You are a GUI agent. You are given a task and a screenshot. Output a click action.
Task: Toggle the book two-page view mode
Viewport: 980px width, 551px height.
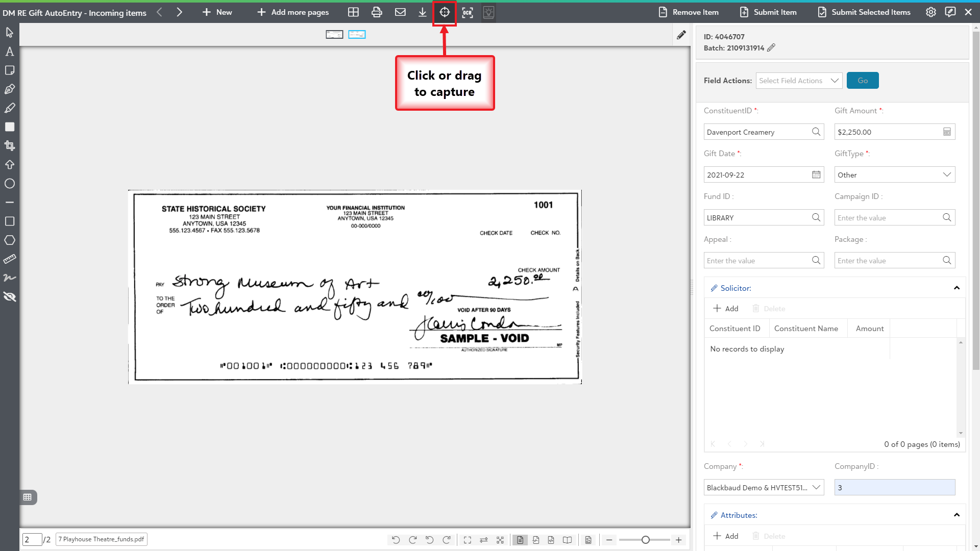pos(567,540)
